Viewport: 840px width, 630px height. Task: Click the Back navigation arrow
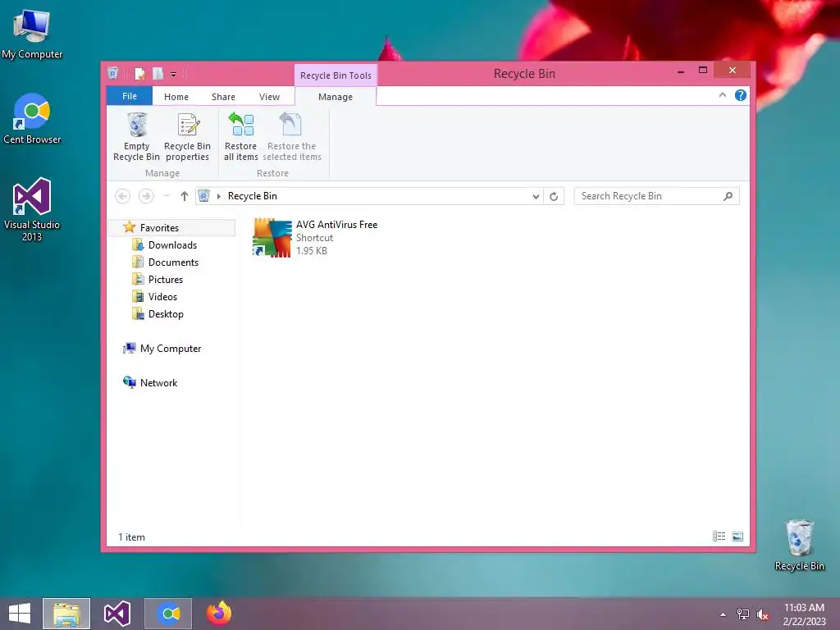123,196
